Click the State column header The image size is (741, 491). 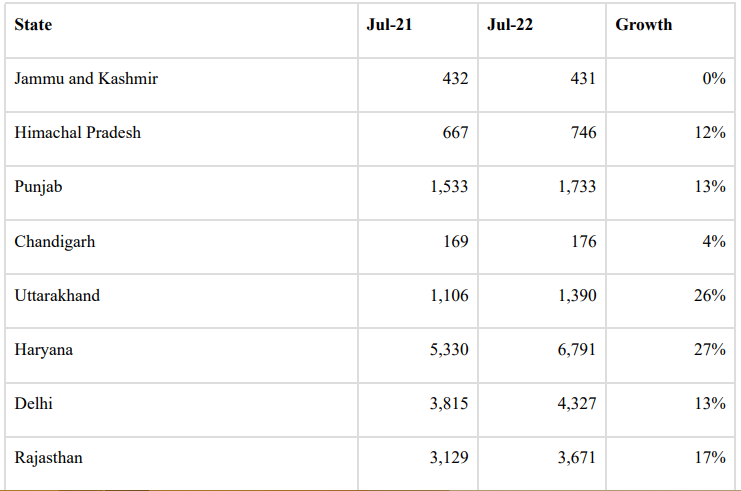(33, 25)
